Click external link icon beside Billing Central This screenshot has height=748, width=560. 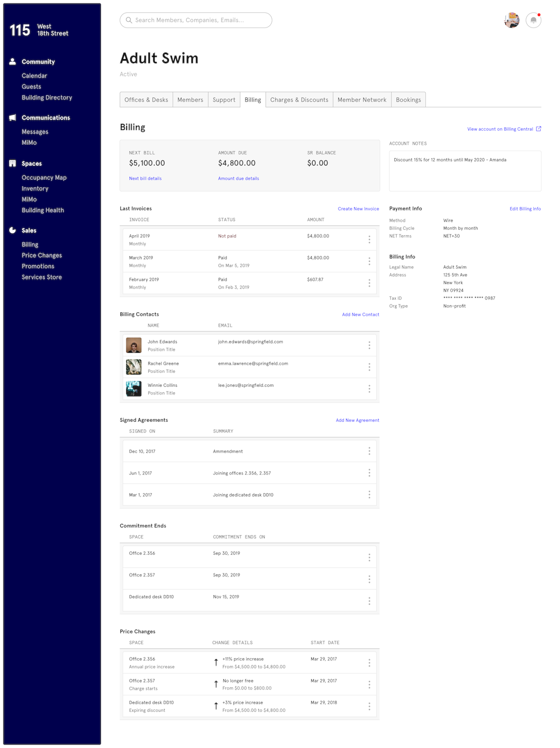click(x=538, y=129)
